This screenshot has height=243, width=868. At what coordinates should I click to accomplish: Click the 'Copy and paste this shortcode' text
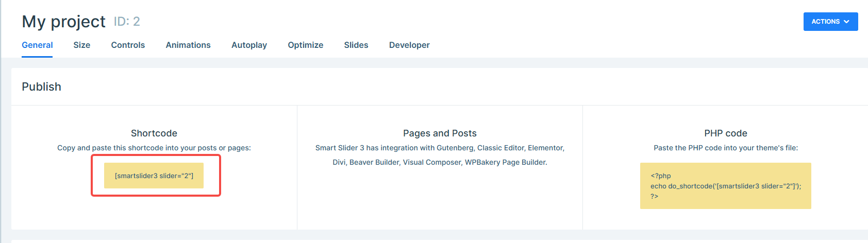[x=154, y=148]
